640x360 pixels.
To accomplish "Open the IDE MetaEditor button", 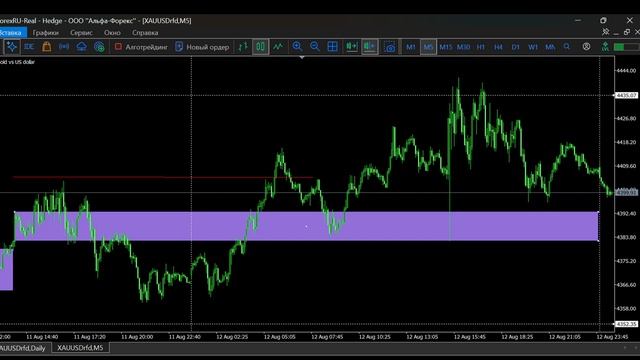I will point(29,47).
